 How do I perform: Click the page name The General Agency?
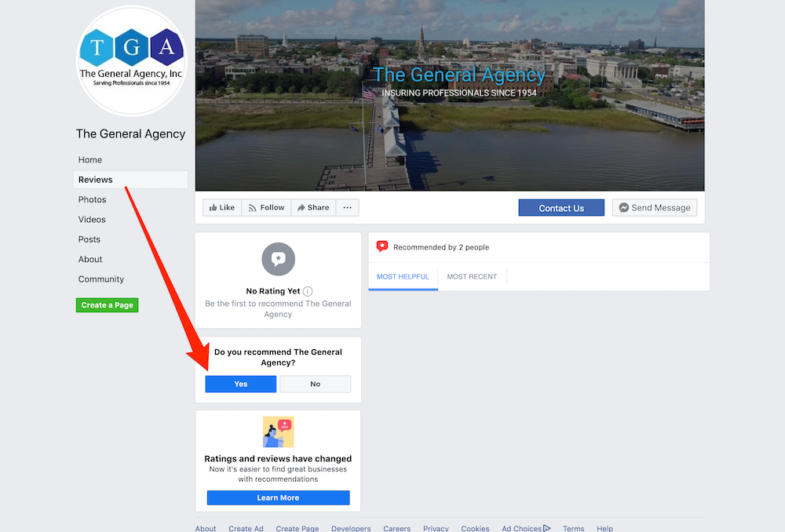(x=130, y=133)
